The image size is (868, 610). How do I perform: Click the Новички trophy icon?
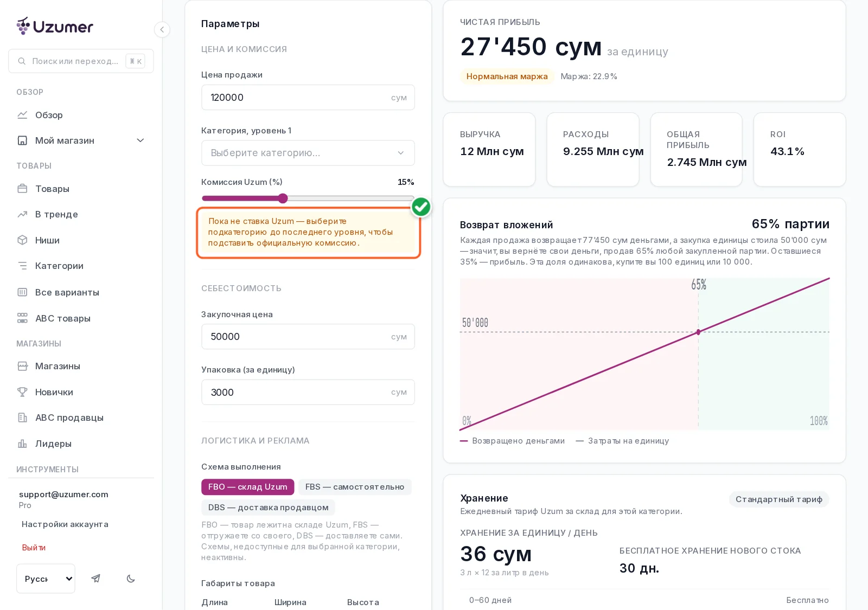click(22, 392)
